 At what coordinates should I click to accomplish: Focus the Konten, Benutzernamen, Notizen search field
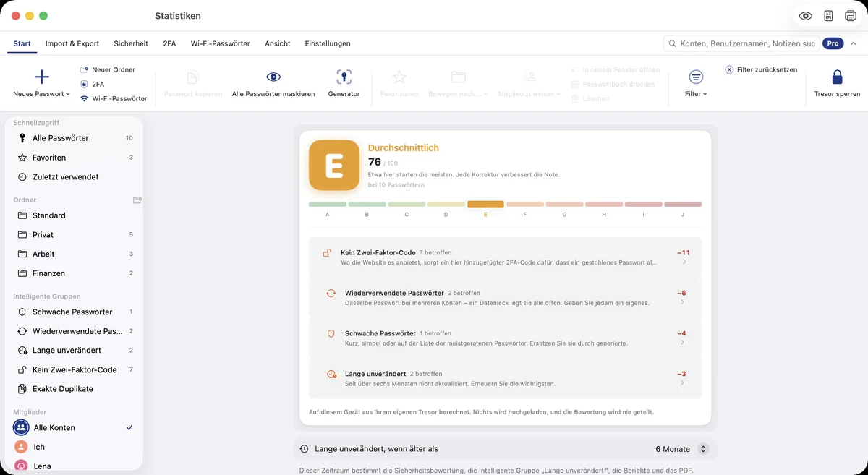tap(741, 43)
